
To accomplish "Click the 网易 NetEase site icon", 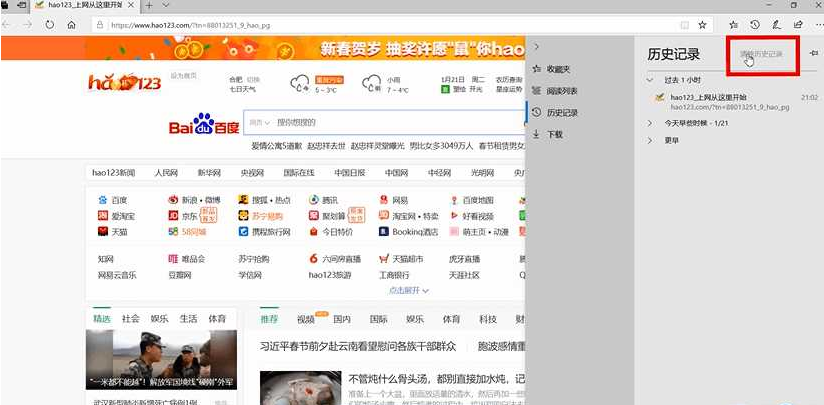I will point(384,200).
